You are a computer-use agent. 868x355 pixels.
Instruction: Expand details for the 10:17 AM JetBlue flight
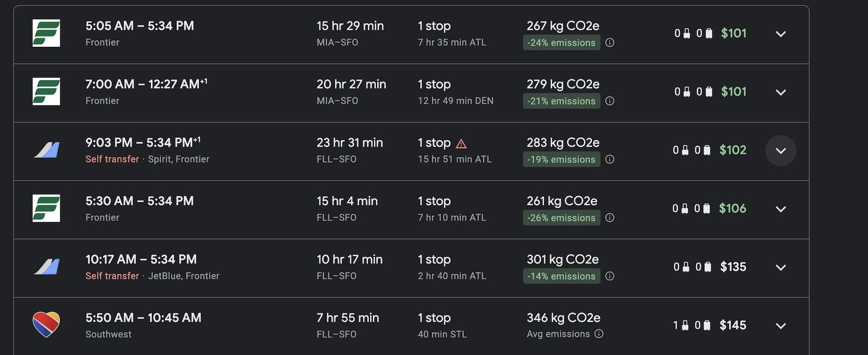(781, 267)
